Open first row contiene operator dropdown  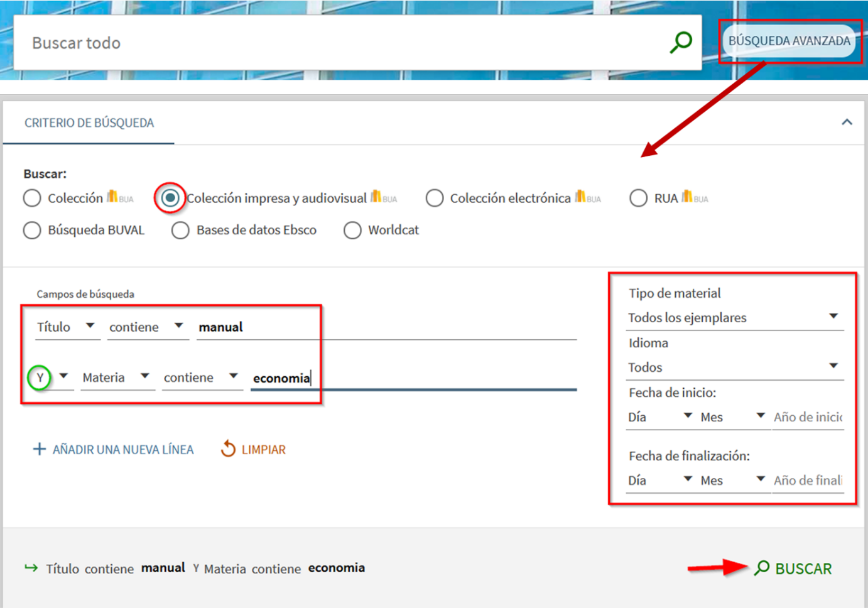pos(148,327)
